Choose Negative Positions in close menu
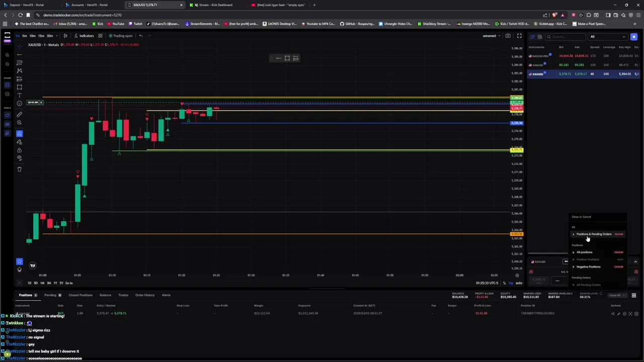 click(x=598, y=267)
